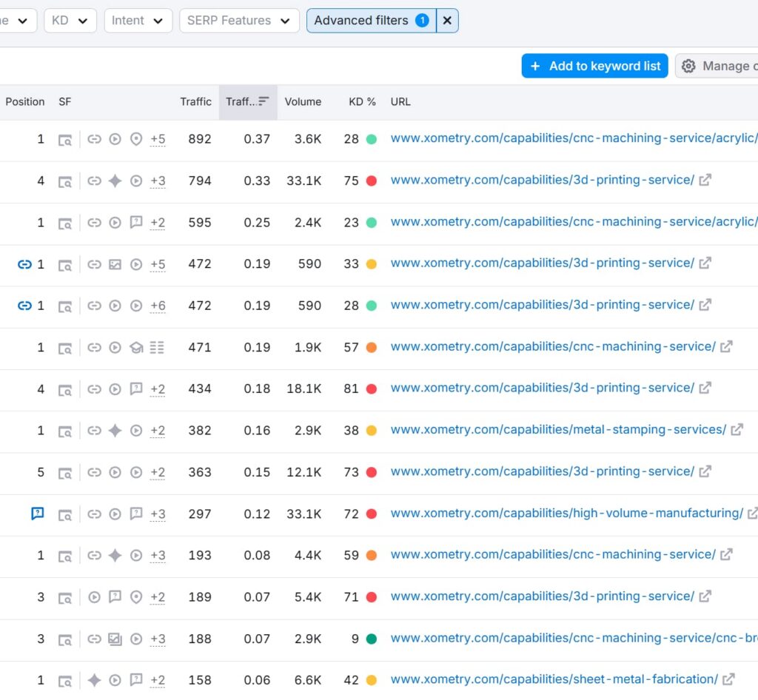The image size is (758, 700).
Task: Click AI overview star icon in the 794 traffic row
Action: 115,181
